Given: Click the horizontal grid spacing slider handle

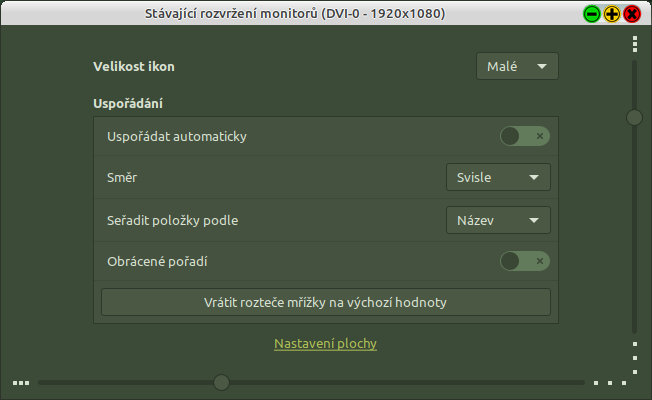Looking at the screenshot, I should (x=222, y=382).
